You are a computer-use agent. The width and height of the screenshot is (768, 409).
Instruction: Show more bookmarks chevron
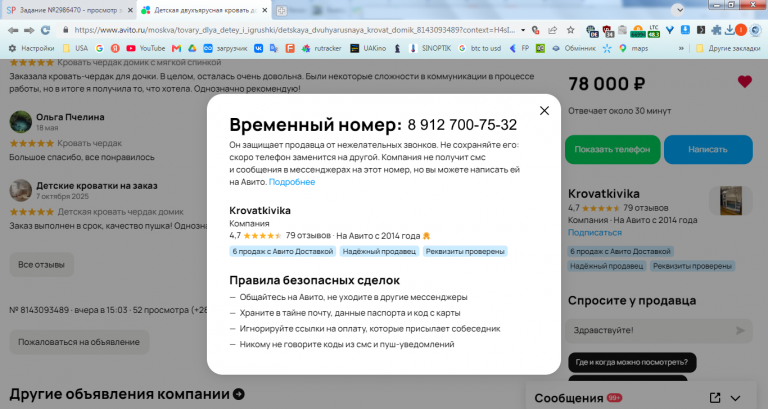(x=681, y=48)
